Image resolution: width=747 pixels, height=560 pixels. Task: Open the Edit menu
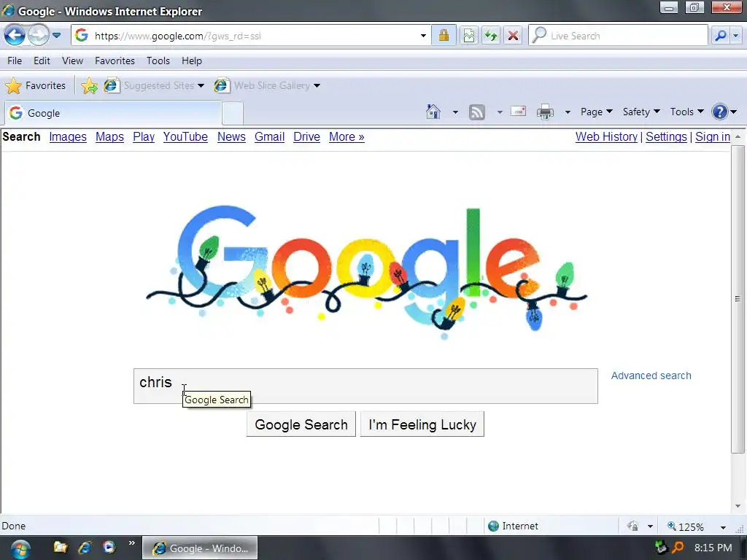[42, 61]
